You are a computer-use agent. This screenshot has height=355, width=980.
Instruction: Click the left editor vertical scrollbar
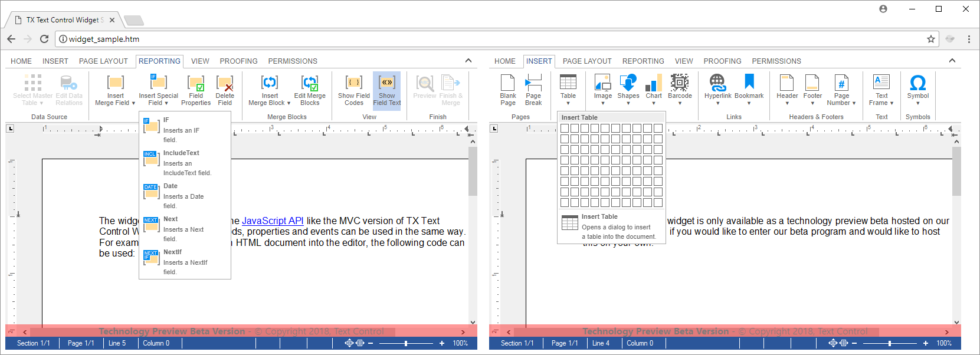pyautogui.click(x=473, y=171)
